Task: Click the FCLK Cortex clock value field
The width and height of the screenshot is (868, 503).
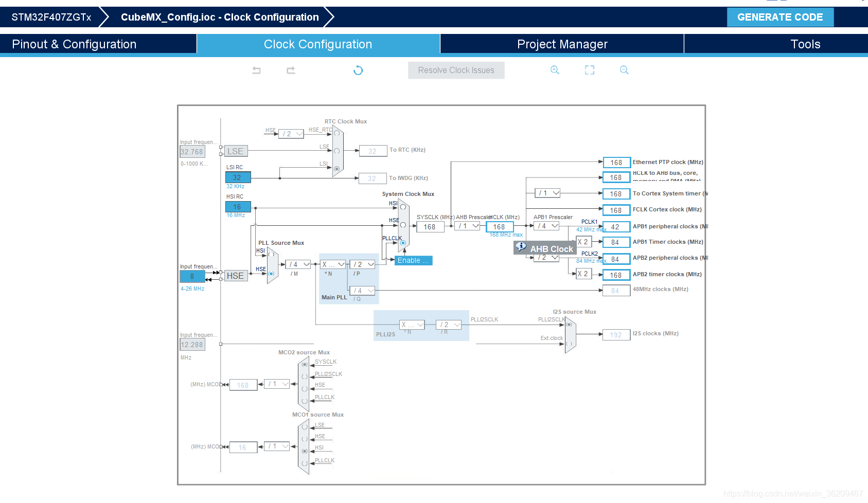Action: click(x=616, y=210)
